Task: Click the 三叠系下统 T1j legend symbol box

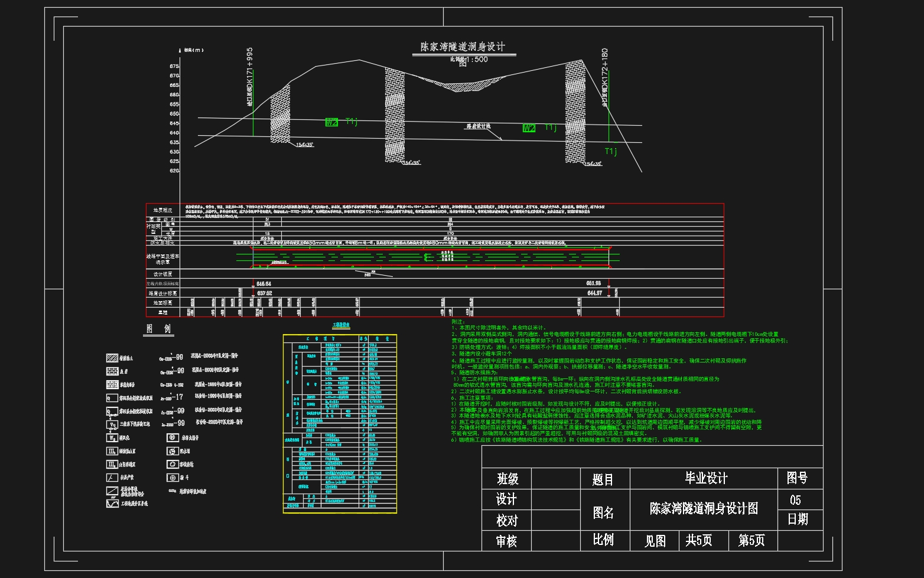Action: (112, 424)
